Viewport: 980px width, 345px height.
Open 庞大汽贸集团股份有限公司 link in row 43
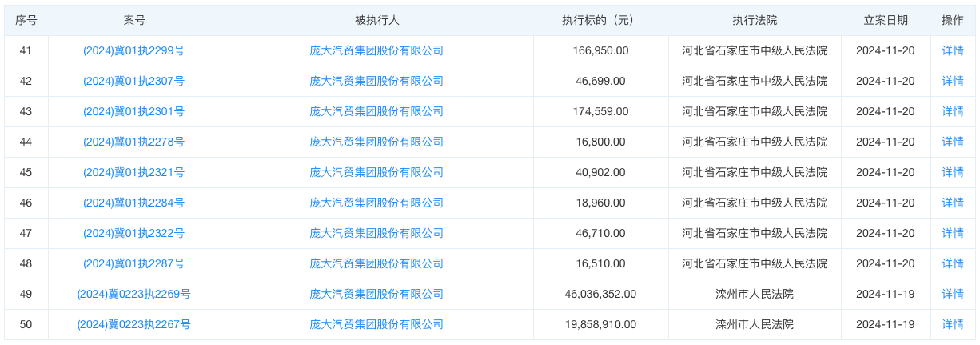click(x=376, y=111)
